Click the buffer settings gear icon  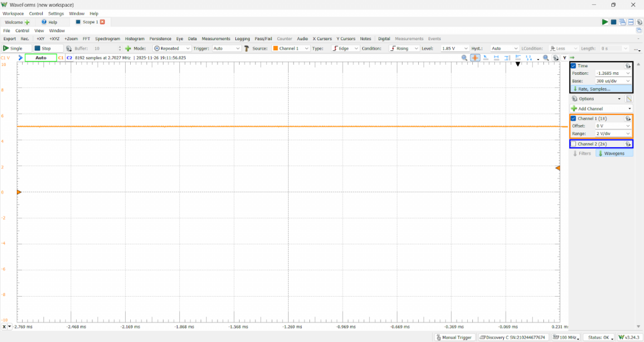coord(69,48)
